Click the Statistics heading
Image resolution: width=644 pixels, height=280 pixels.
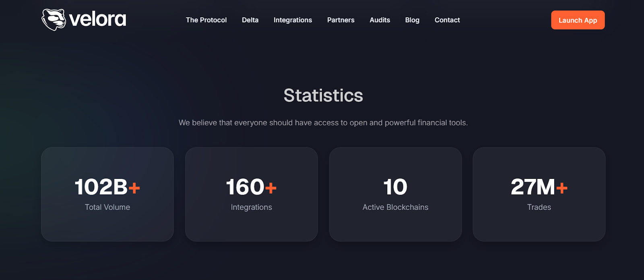323,95
